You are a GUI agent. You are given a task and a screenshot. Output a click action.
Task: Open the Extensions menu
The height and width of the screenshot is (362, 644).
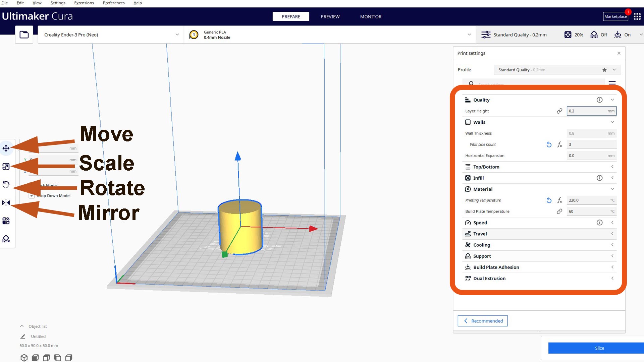coord(84,3)
